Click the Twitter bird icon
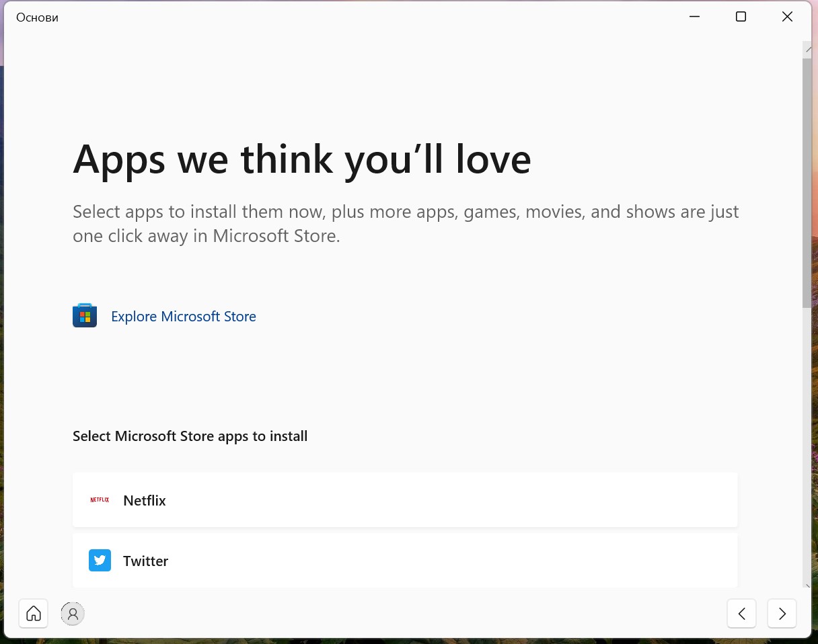This screenshot has width=818, height=644. (100, 561)
